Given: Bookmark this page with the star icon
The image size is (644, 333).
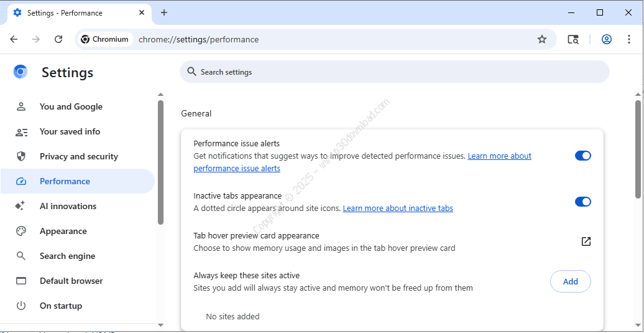Looking at the screenshot, I should 541,39.
